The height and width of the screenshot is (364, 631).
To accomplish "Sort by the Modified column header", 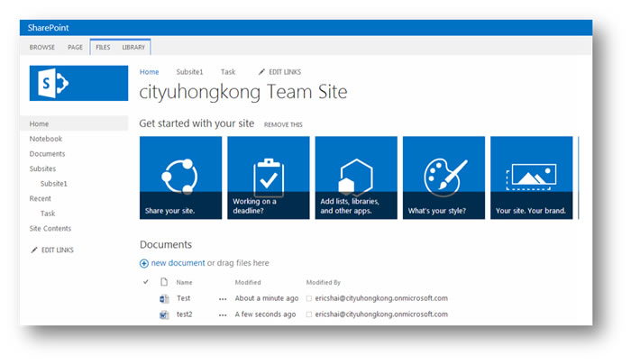I will click(248, 282).
